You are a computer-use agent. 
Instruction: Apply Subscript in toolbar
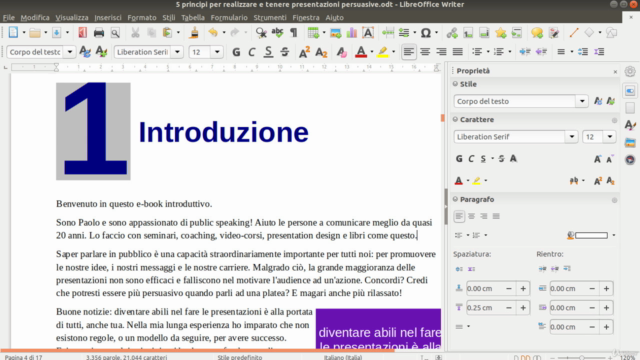pyautogui.click(x=322, y=52)
